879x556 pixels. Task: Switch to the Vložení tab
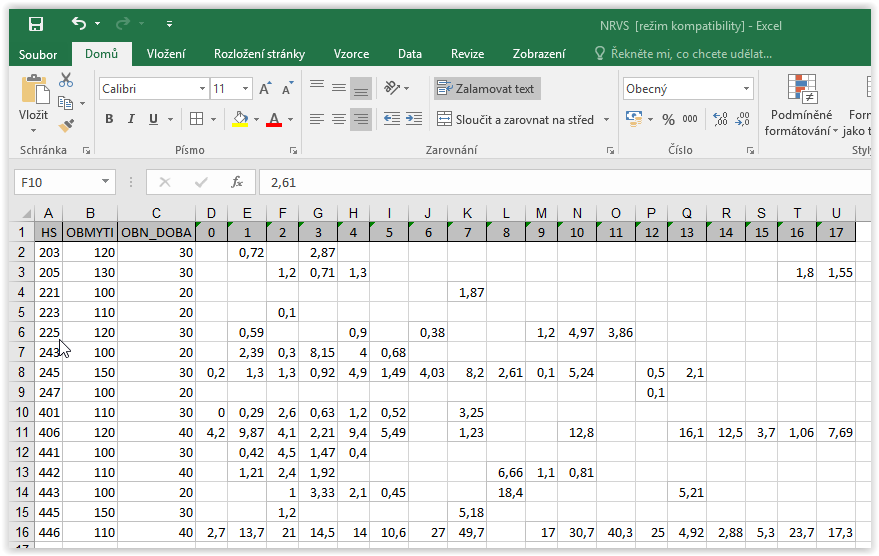(x=166, y=54)
